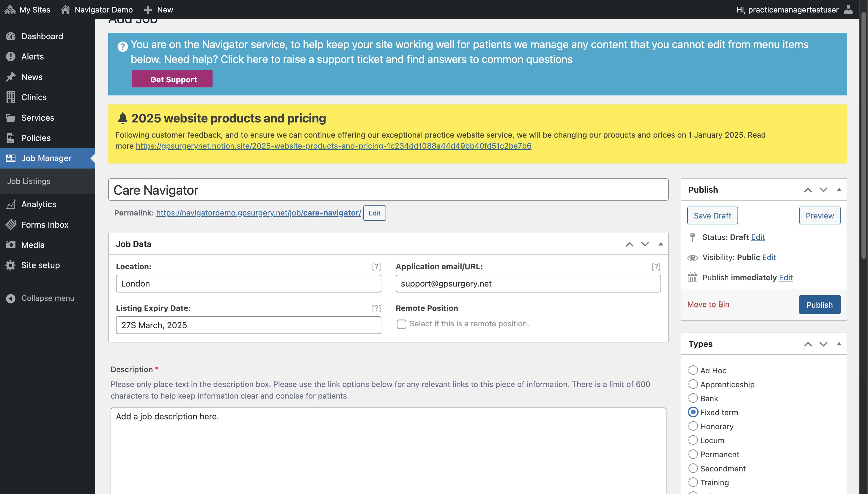The width and height of the screenshot is (868, 494).
Task: Collapse the Types panel triangle
Action: [x=839, y=344]
